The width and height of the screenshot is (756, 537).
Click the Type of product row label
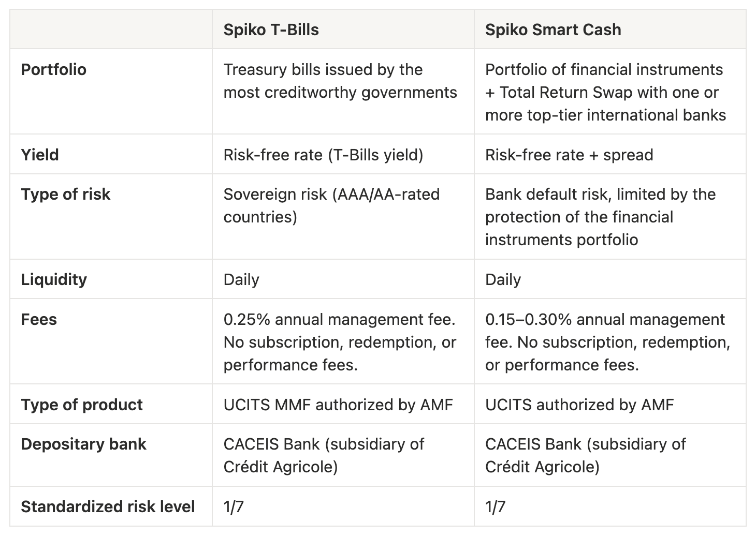pyautogui.click(x=82, y=405)
